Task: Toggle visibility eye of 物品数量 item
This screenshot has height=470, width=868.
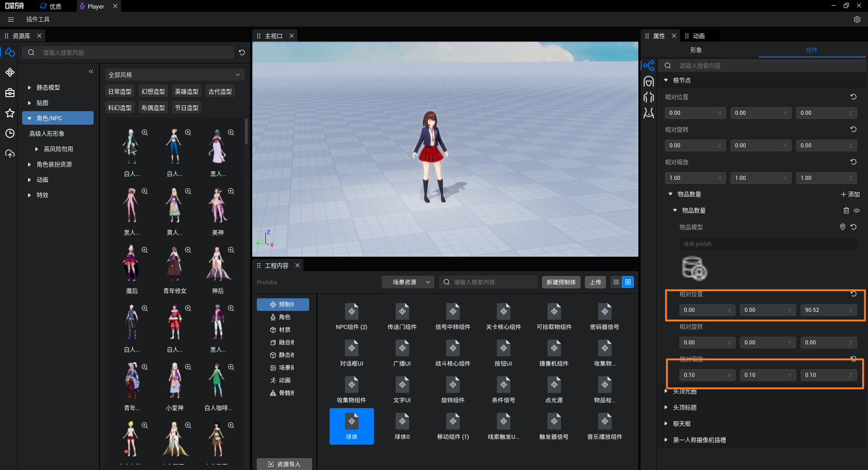Action: click(857, 211)
